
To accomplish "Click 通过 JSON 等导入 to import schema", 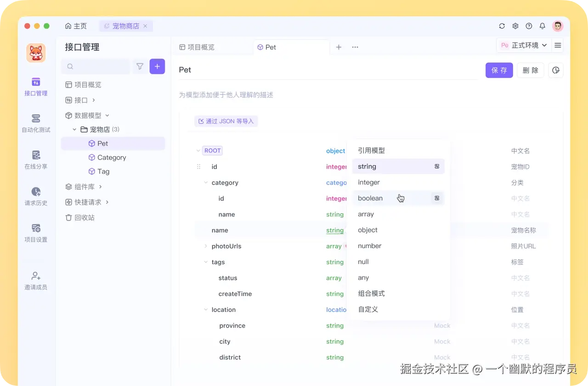I will [x=226, y=121].
